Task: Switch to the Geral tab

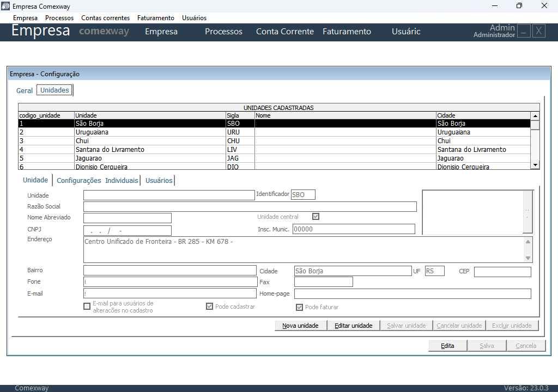Action: tap(25, 91)
